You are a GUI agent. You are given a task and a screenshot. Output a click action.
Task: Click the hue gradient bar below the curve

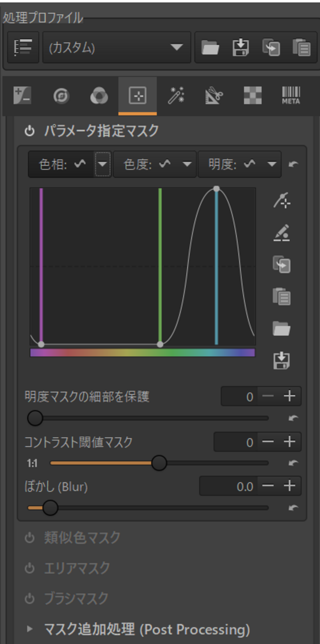143,353
